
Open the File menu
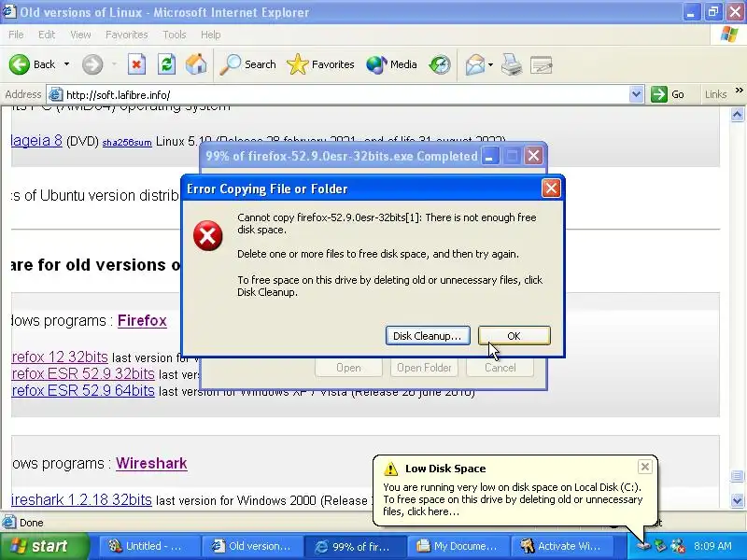tap(16, 35)
